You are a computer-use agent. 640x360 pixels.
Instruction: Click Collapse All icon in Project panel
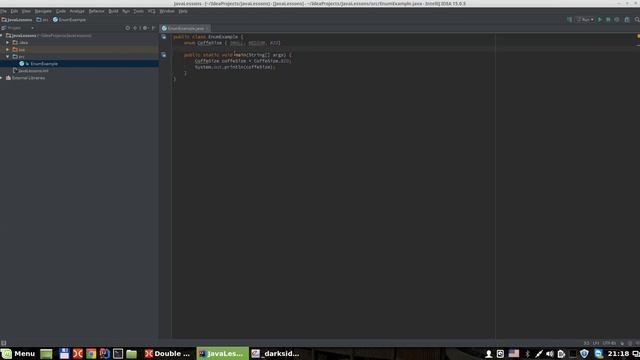pyautogui.click(x=136, y=28)
